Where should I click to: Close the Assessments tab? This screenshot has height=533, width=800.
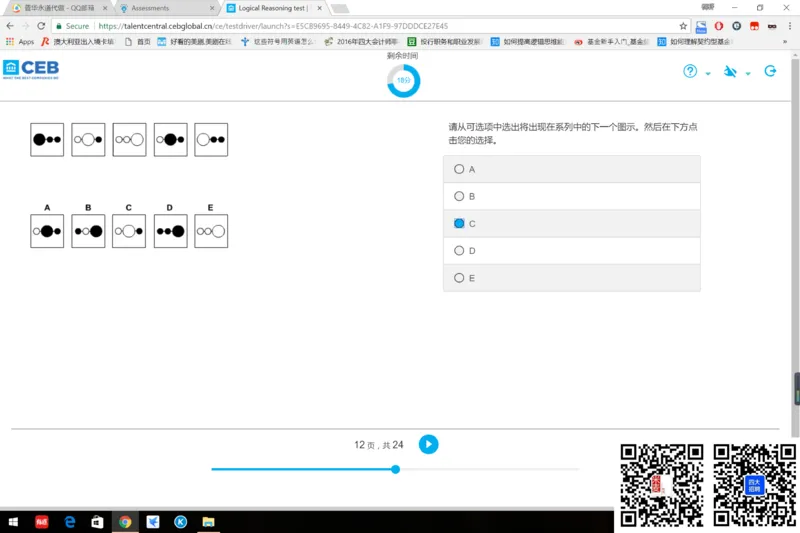coord(212,8)
